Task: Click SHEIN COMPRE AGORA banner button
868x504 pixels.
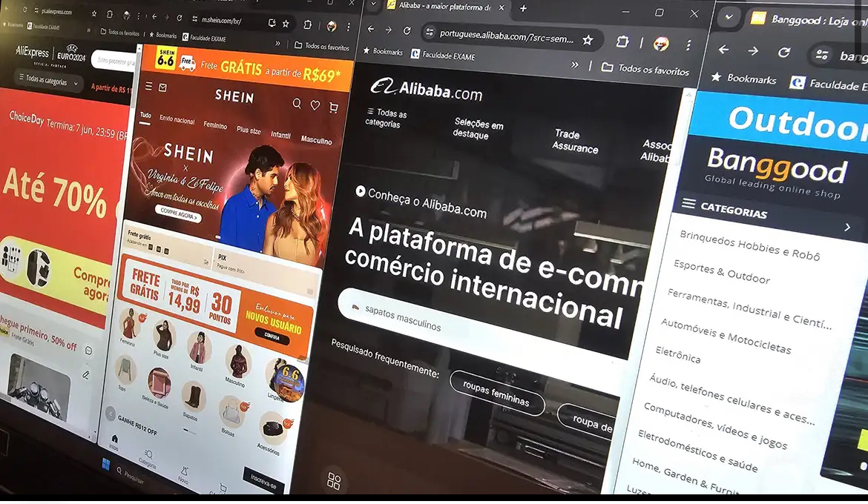Action: click(x=178, y=214)
